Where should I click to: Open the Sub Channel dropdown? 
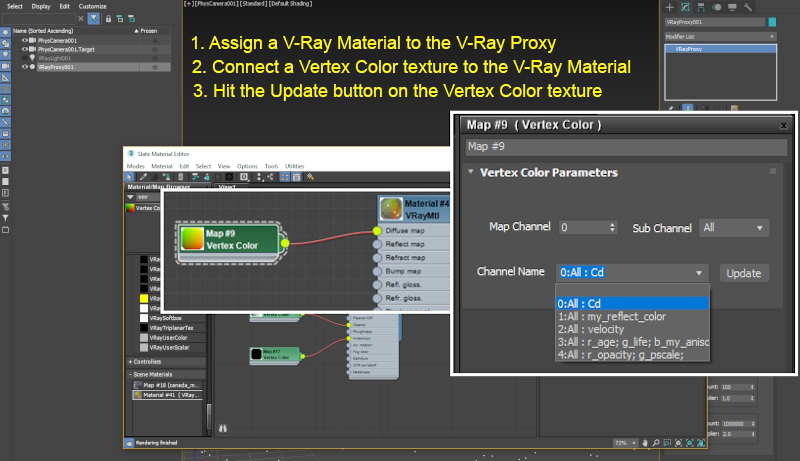[733, 228]
